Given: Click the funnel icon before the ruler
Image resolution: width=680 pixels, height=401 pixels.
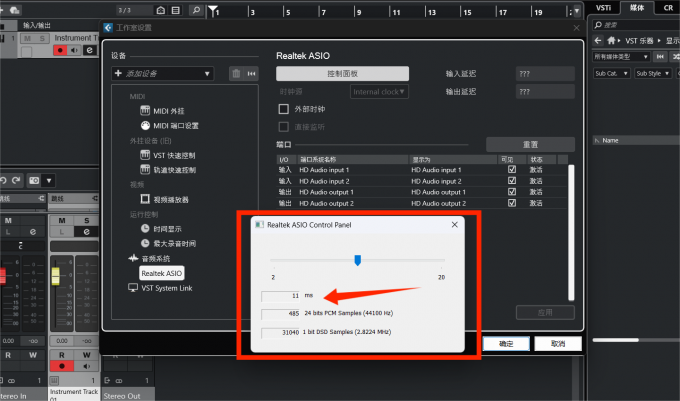Looking at the screenshot, I should pyautogui.click(x=212, y=11).
